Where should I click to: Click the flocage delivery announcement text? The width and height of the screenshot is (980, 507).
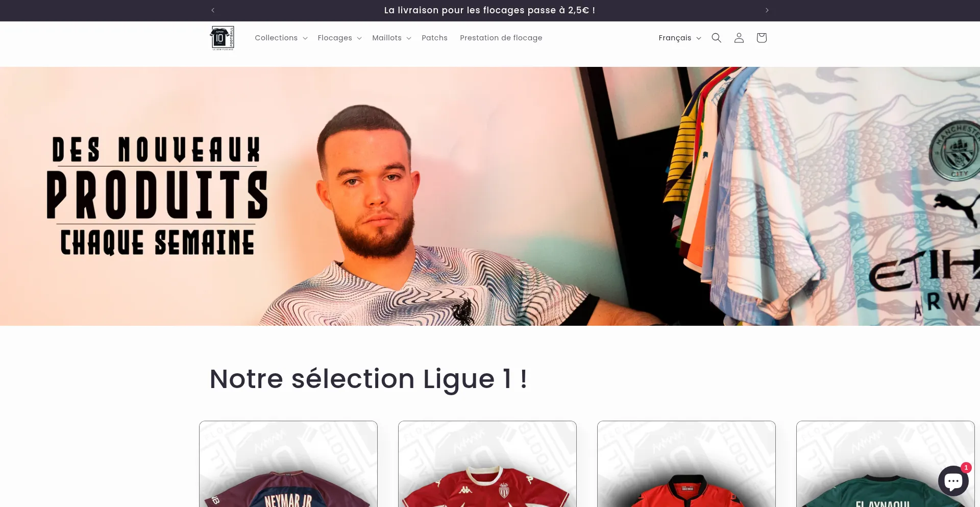(x=489, y=10)
